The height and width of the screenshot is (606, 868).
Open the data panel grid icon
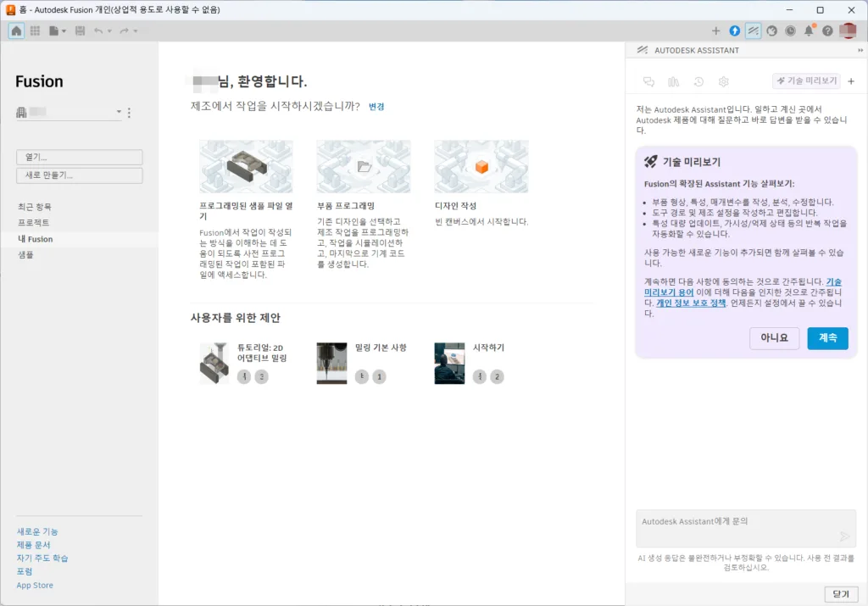(x=35, y=31)
